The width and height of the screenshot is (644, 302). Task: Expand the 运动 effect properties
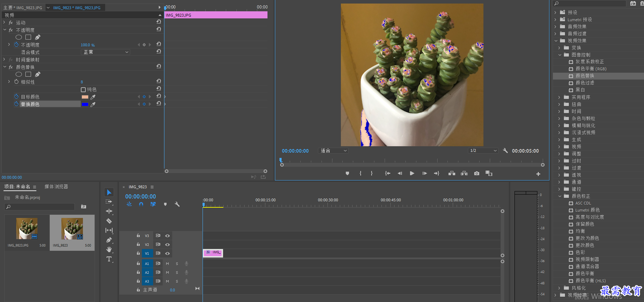(4, 22)
